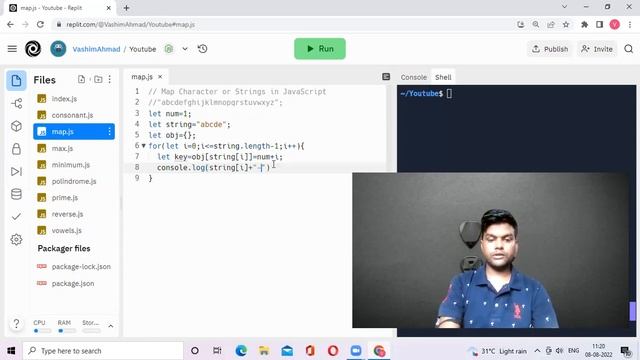This screenshot has width=640, height=360.
Task: Open Zoom from taskbar
Action: pyautogui.click(x=356, y=351)
